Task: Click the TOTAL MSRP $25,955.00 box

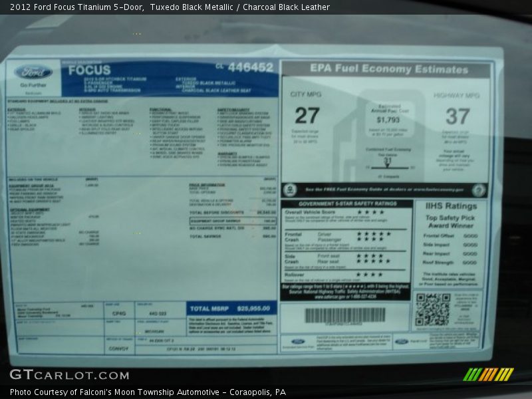Action: 231,309
